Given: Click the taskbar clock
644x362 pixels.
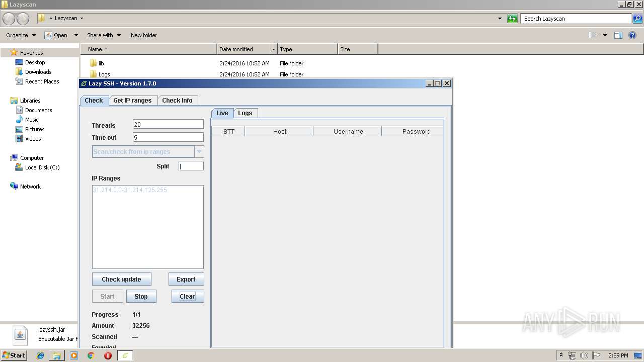Looking at the screenshot, I should click(x=618, y=355).
